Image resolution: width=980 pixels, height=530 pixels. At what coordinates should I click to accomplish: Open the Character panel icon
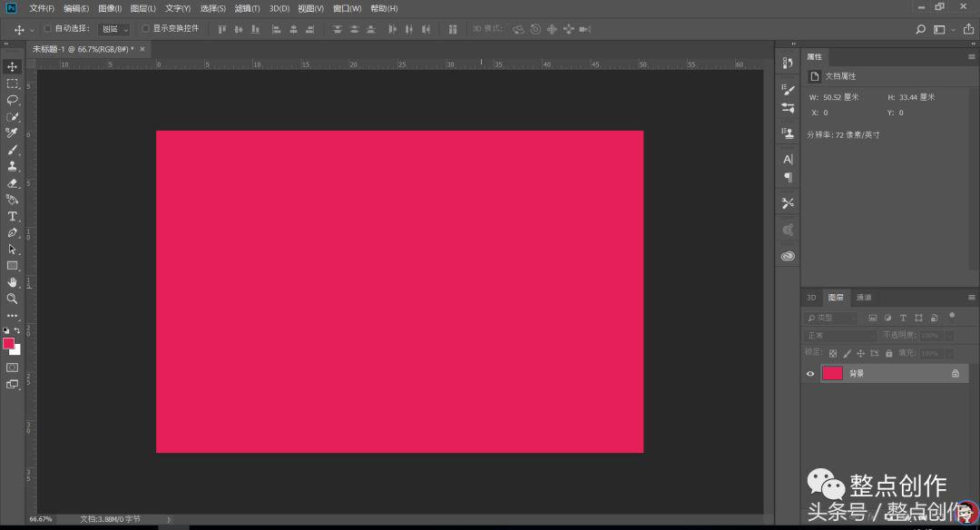point(789,160)
